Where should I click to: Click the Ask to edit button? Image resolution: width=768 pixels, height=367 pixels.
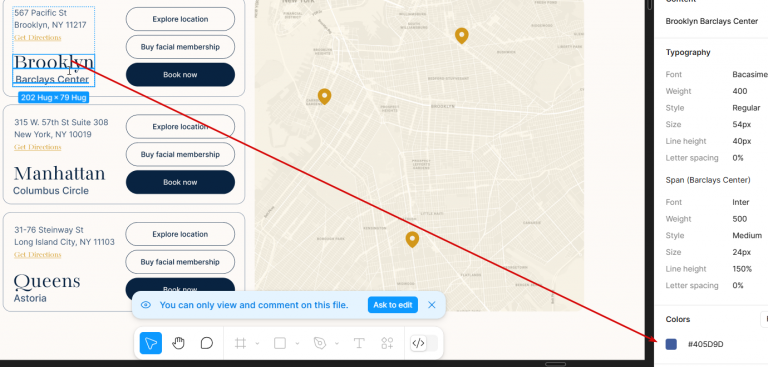pos(393,305)
